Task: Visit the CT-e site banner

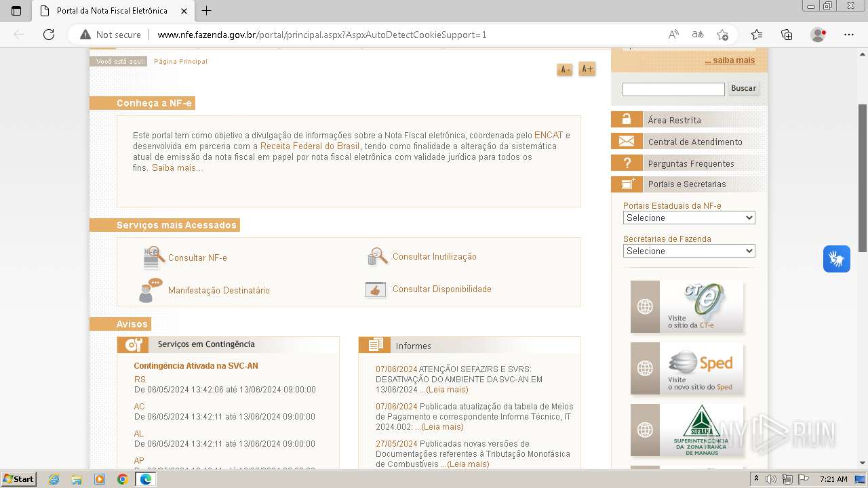Action: click(687, 307)
